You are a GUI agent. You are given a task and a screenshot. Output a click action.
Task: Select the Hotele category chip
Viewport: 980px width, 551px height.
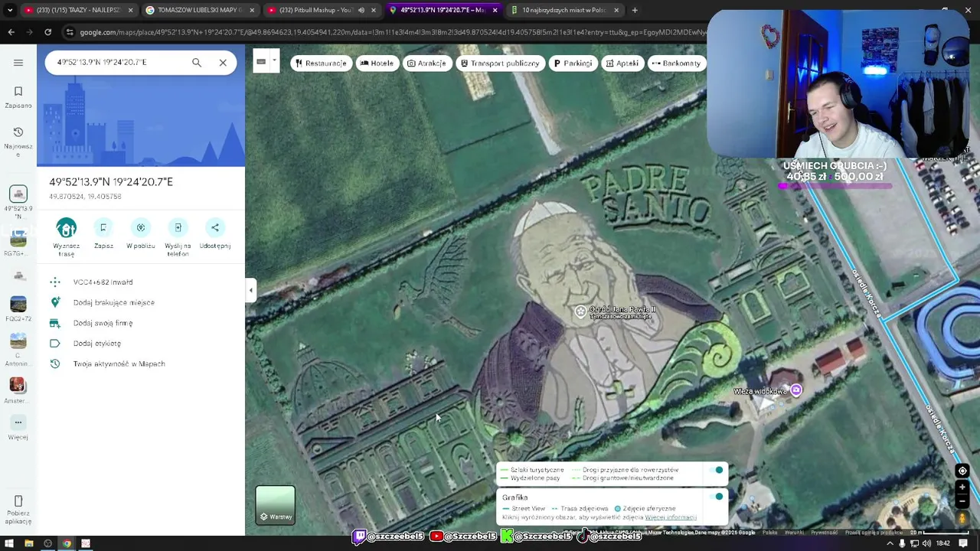tap(377, 64)
